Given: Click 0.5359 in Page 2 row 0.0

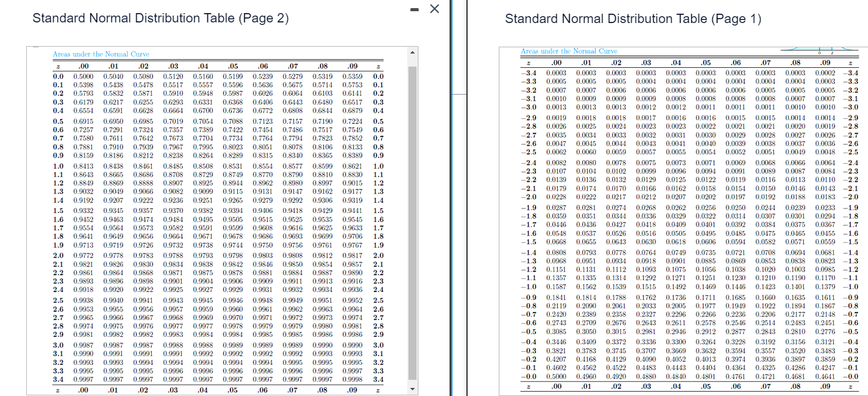Looking at the screenshot, I should (352, 77).
